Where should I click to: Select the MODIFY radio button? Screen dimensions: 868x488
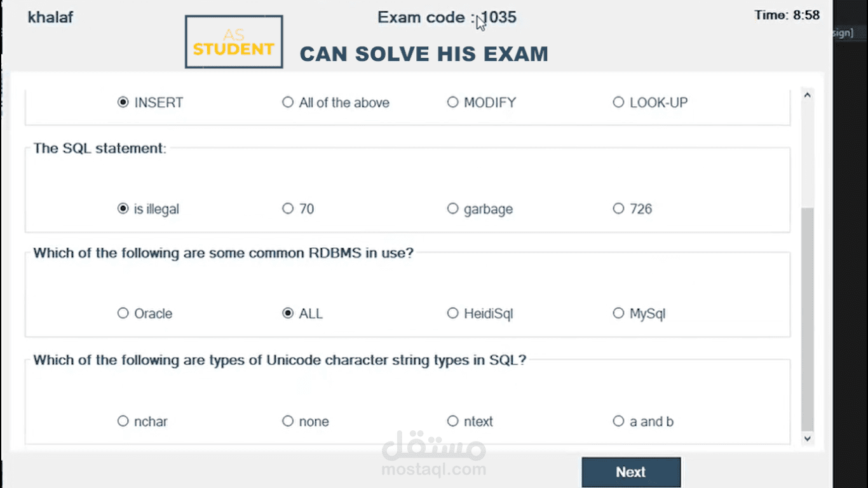pos(452,102)
